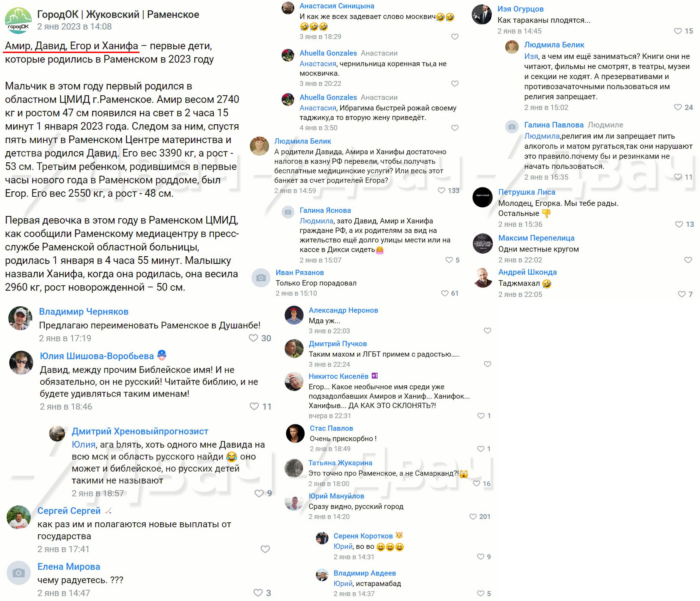This screenshot has width=700, height=601.
Task: Like Людмила Белик's comment with 133 likes
Action: (441, 191)
